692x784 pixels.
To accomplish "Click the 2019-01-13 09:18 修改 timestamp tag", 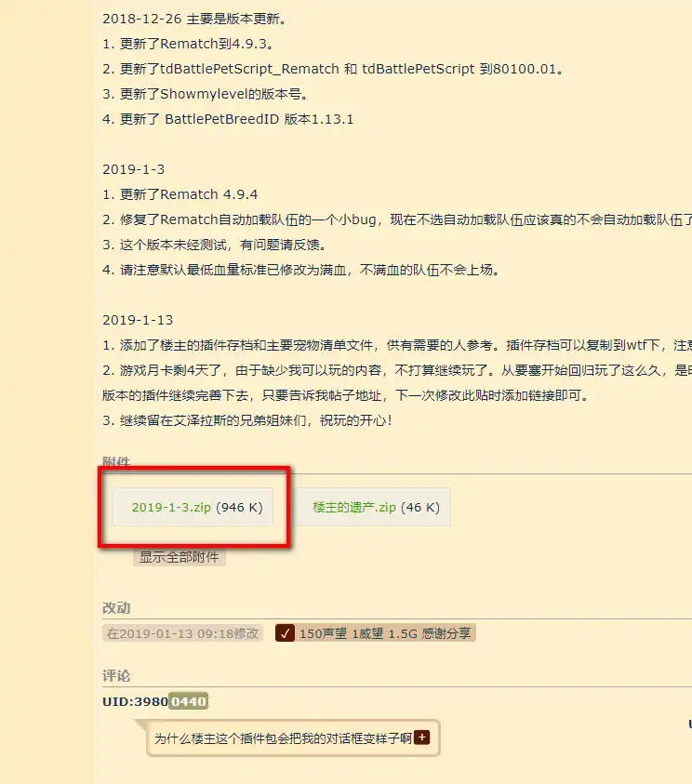I will tap(182, 633).
